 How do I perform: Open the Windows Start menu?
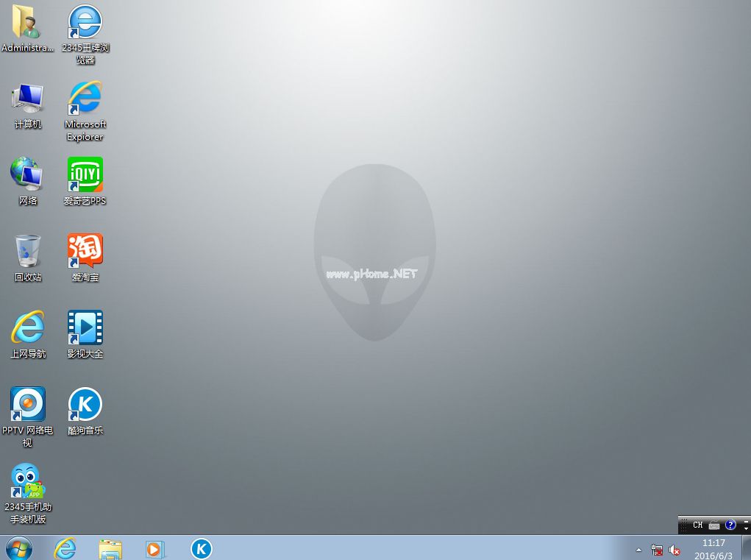pyautogui.click(x=19, y=548)
